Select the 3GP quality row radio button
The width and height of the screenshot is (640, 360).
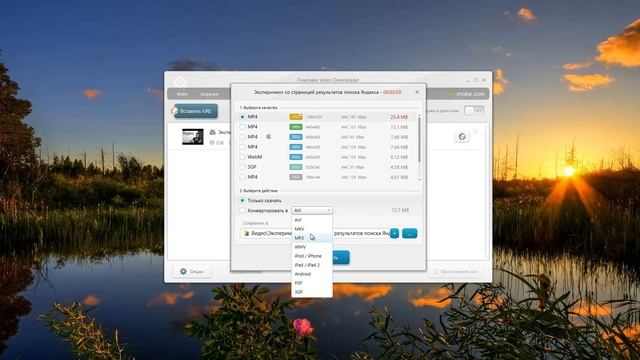[242, 167]
